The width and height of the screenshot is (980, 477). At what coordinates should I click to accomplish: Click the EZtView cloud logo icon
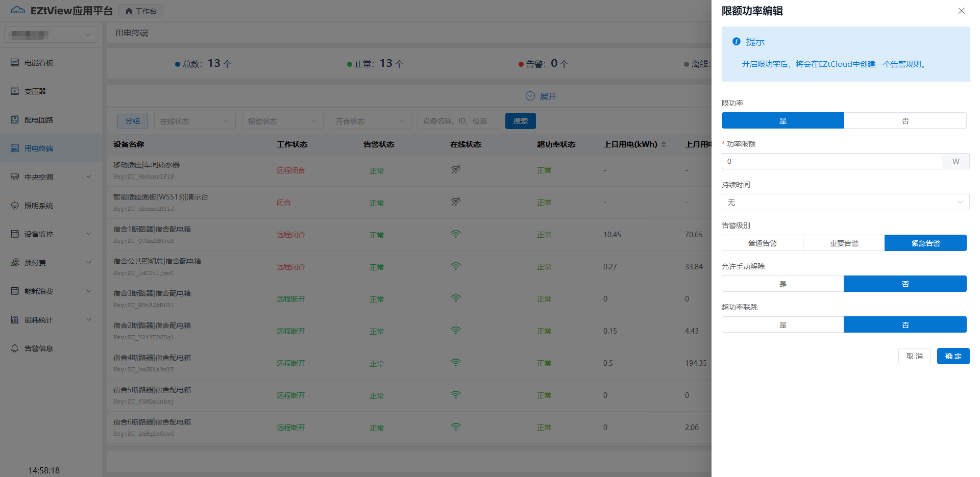(17, 10)
